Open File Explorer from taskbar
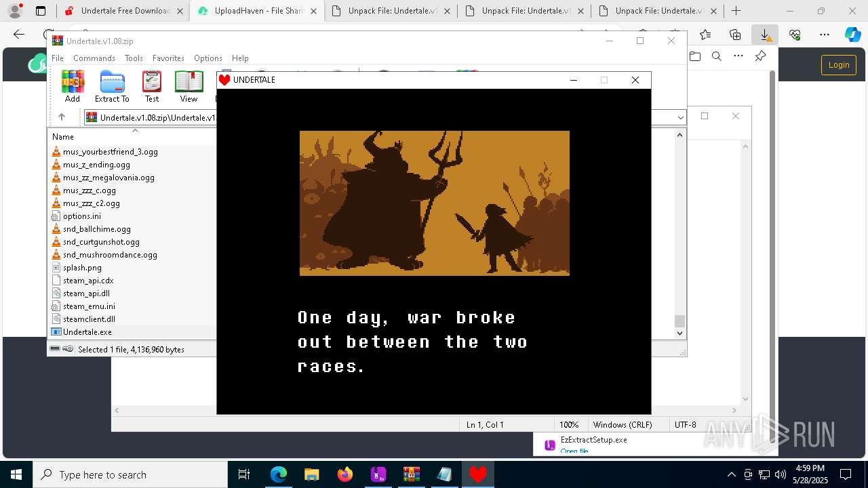Image resolution: width=868 pixels, height=488 pixels. [x=312, y=474]
